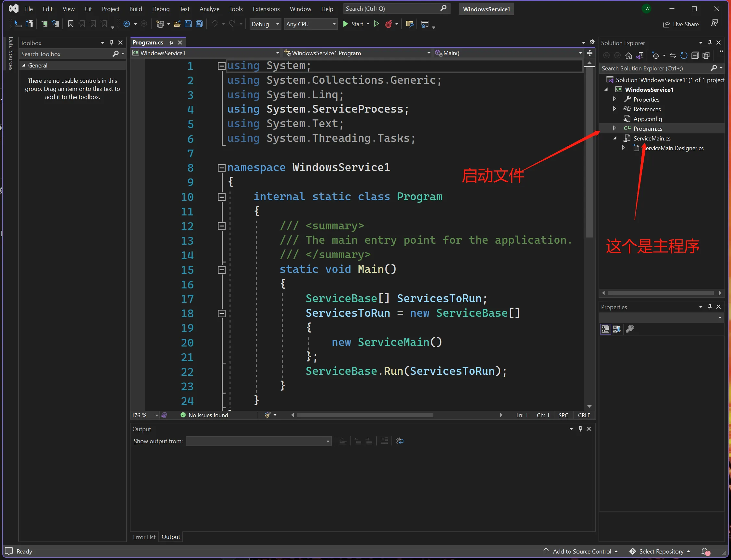The width and height of the screenshot is (731, 560).
Task: Click Add to Source Control
Action: click(x=581, y=552)
